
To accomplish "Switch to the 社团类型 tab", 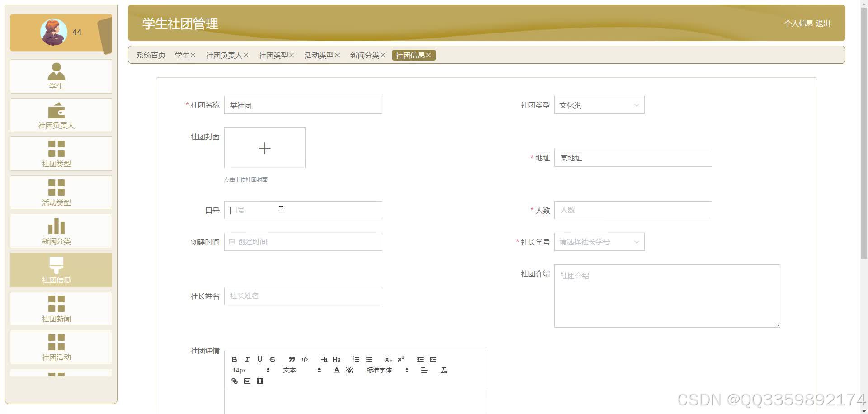I will [x=274, y=55].
